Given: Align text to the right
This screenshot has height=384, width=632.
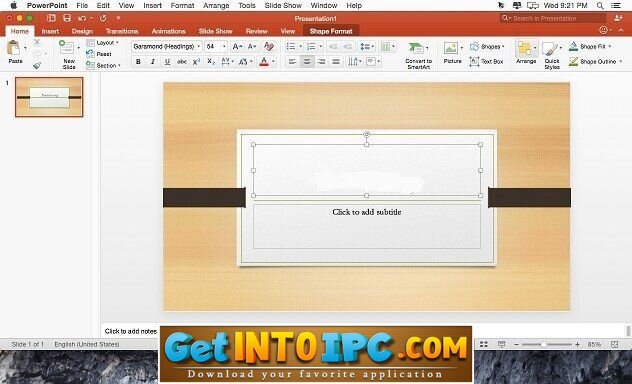Looking at the screenshot, I should (x=321, y=62).
